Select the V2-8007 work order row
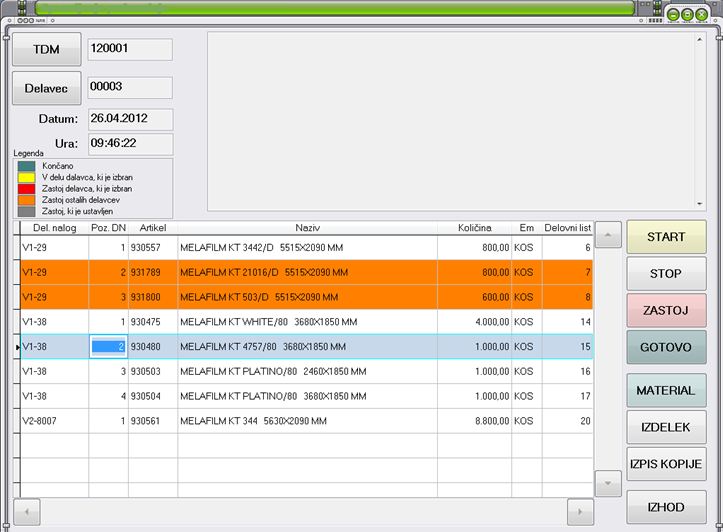 307,421
